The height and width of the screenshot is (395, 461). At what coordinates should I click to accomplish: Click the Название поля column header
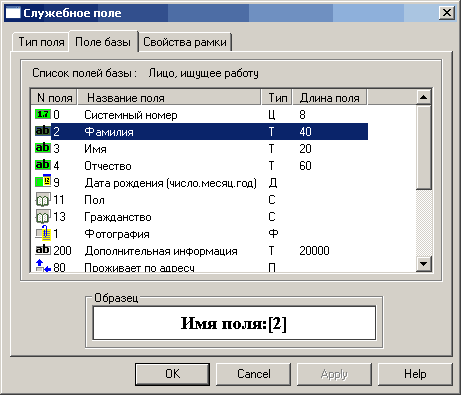pos(169,98)
